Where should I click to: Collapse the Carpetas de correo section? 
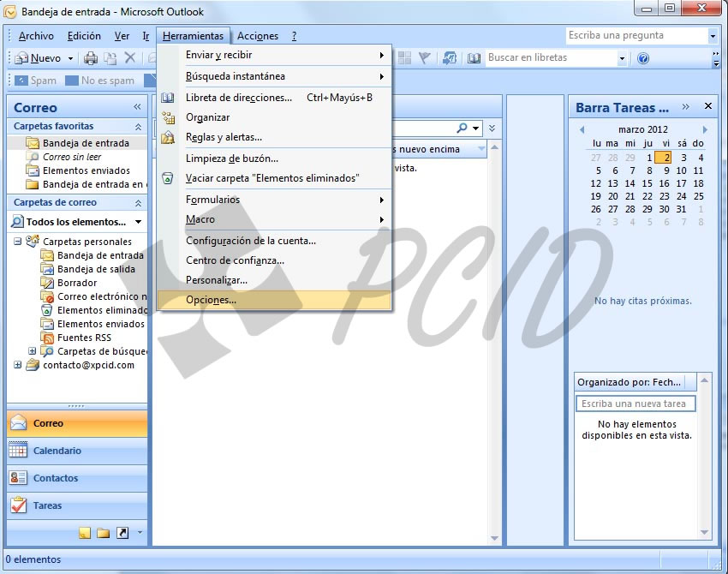[x=138, y=203]
